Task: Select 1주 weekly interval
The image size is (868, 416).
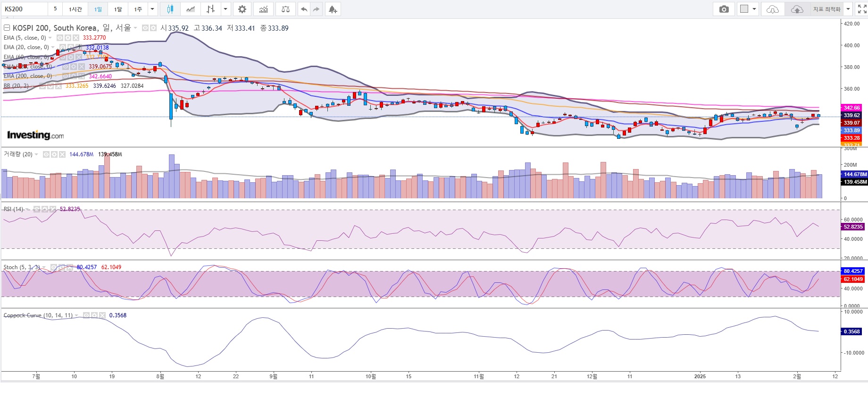Action: pyautogui.click(x=138, y=9)
